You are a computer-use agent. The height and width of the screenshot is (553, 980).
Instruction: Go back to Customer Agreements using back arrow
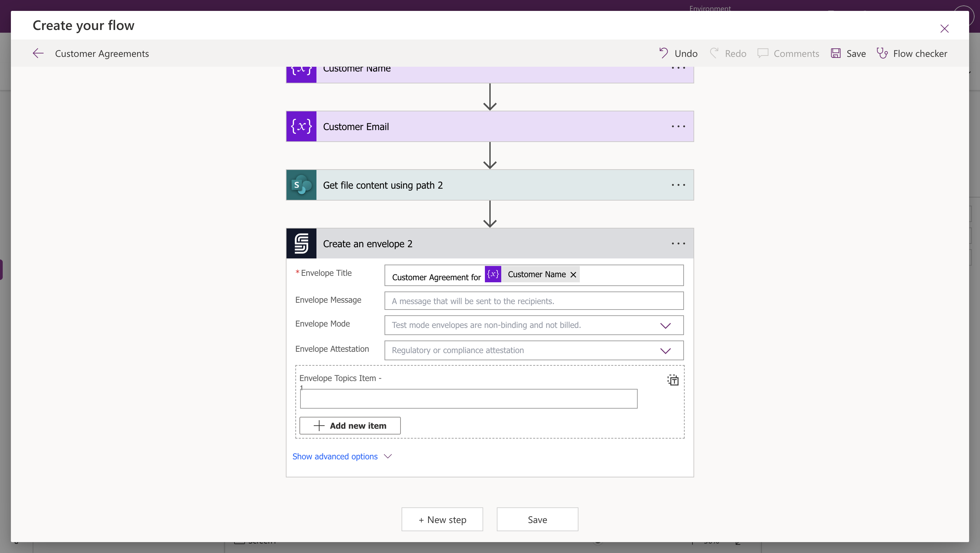[38, 53]
